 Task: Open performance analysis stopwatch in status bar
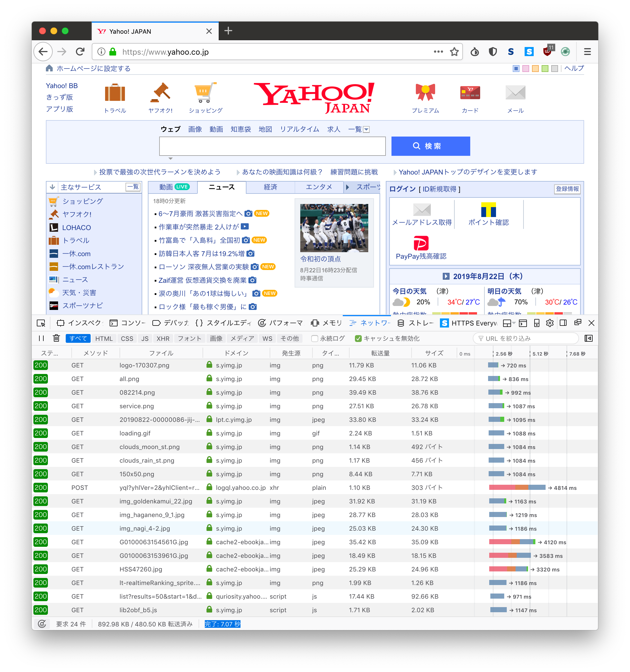click(42, 624)
